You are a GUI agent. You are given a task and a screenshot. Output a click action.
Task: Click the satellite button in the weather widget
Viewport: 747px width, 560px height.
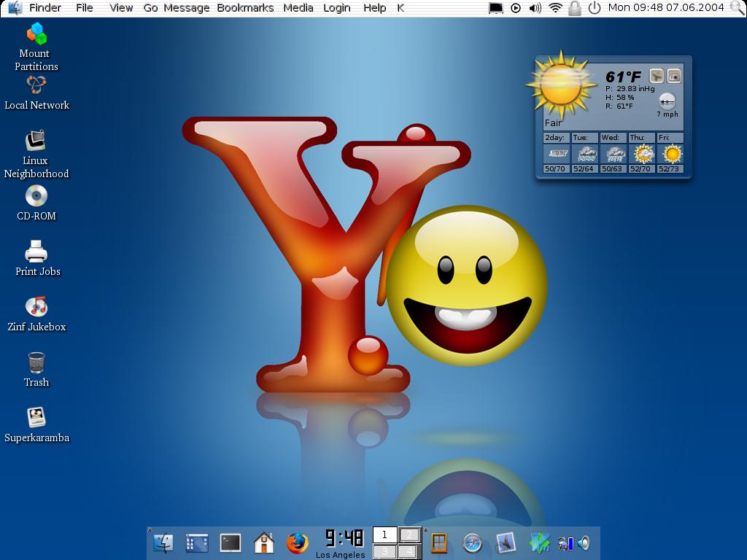pyautogui.click(x=657, y=76)
